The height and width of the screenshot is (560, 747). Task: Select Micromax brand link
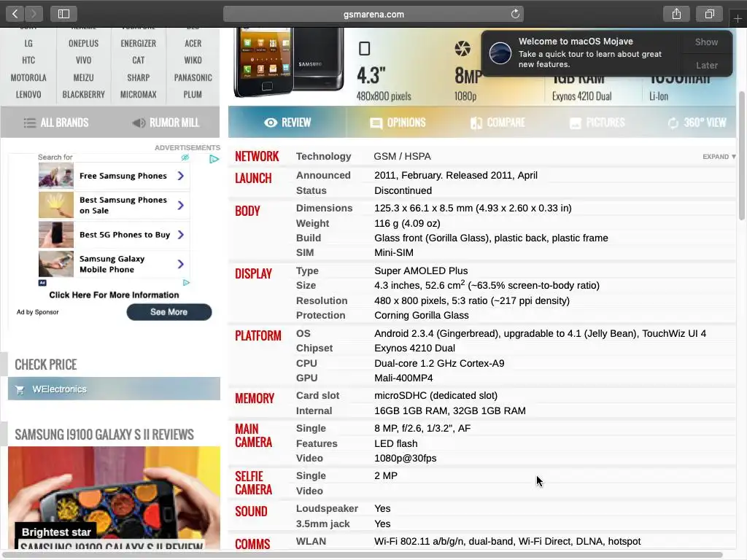(138, 95)
